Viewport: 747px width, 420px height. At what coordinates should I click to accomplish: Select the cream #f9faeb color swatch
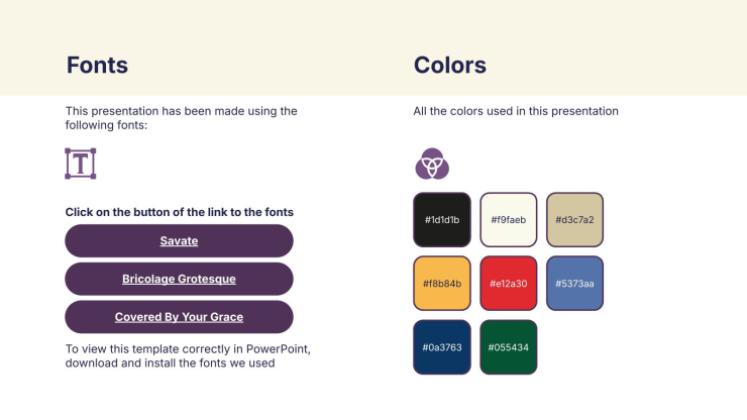point(508,219)
